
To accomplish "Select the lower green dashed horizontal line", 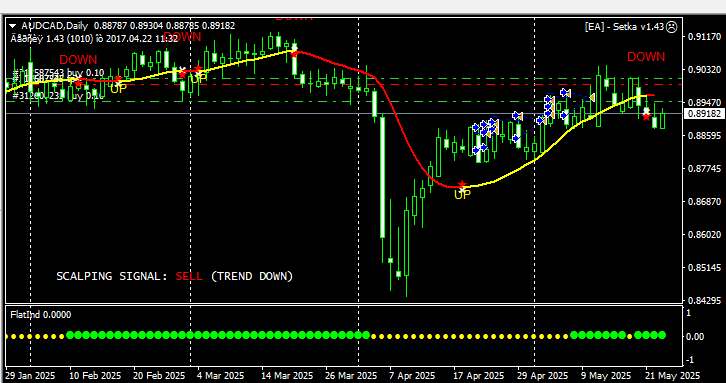I will pyautogui.click(x=344, y=101).
